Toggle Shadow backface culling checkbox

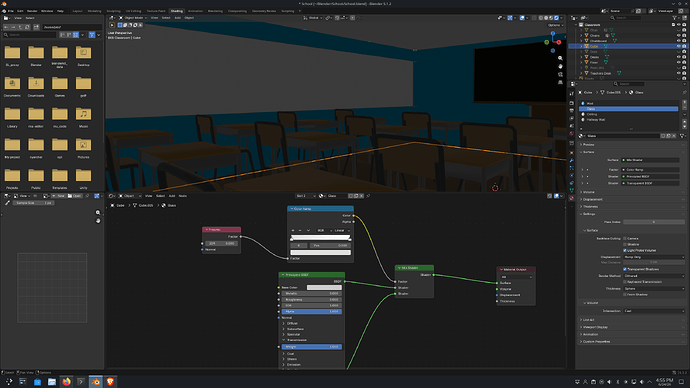point(624,244)
